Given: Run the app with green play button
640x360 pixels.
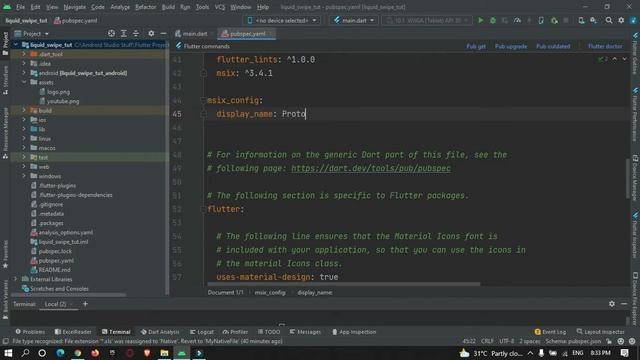Looking at the screenshot, I should coord(480,20).
